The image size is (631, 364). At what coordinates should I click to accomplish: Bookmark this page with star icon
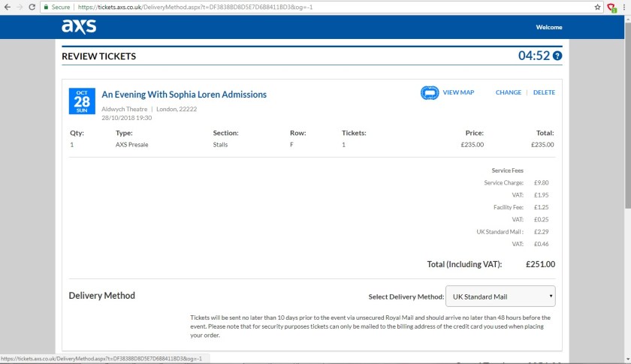[597, 7]
